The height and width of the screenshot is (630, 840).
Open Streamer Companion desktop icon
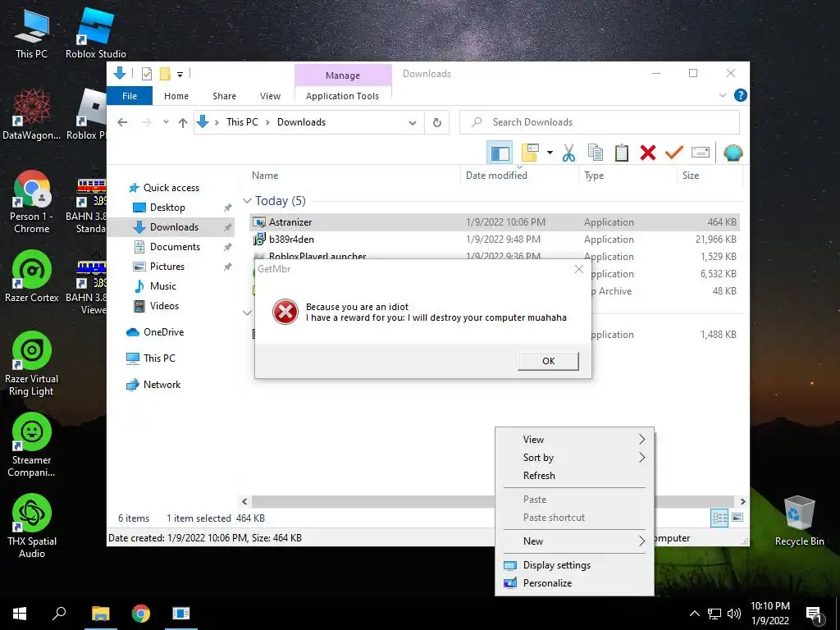32,445
